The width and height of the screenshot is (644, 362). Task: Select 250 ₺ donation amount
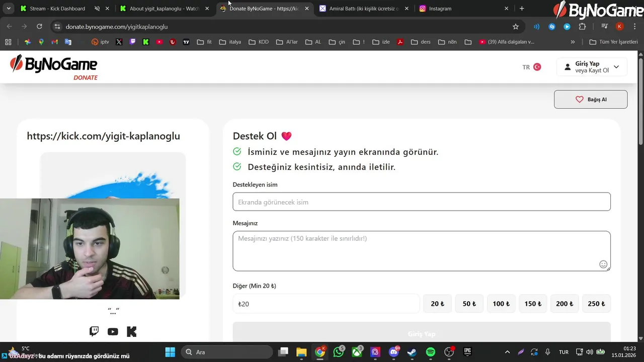tap(597, 304)
